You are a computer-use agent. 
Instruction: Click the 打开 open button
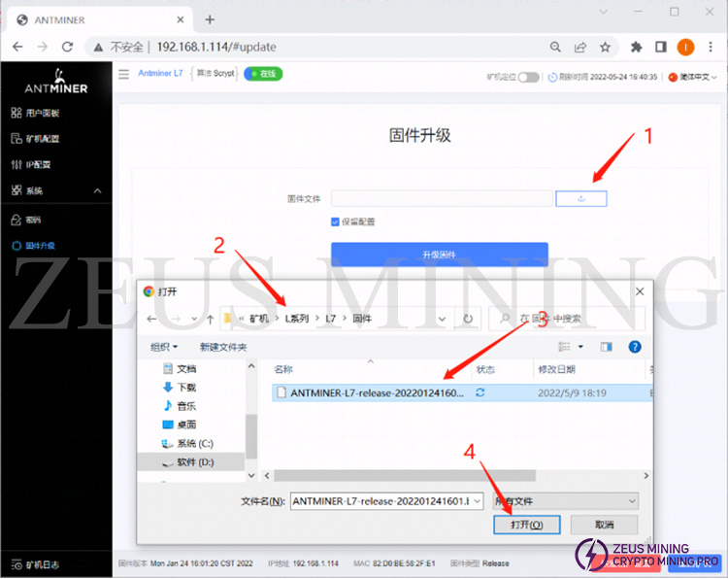coord(519,525)
